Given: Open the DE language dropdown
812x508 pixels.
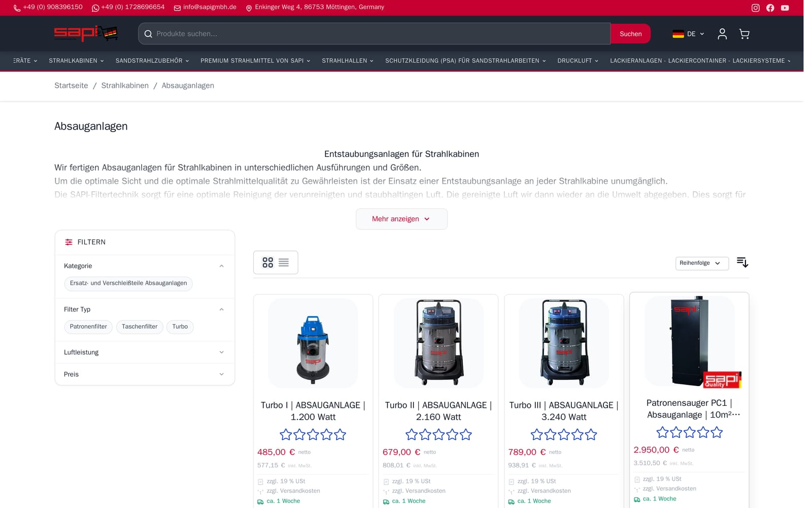Looking at the screenshot, I should (x=689, y=34).
